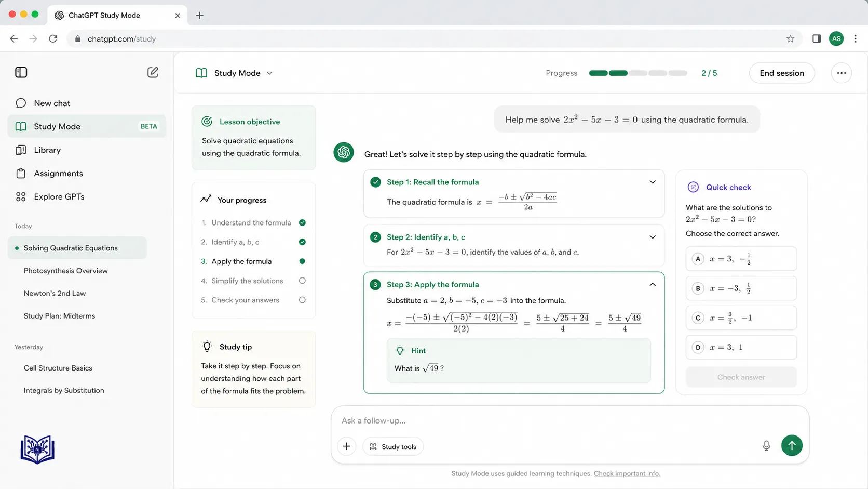The height and width of the screenshot is (489, 868).
Task: Click the book logo at sidebar bottom
Action: 37,450
